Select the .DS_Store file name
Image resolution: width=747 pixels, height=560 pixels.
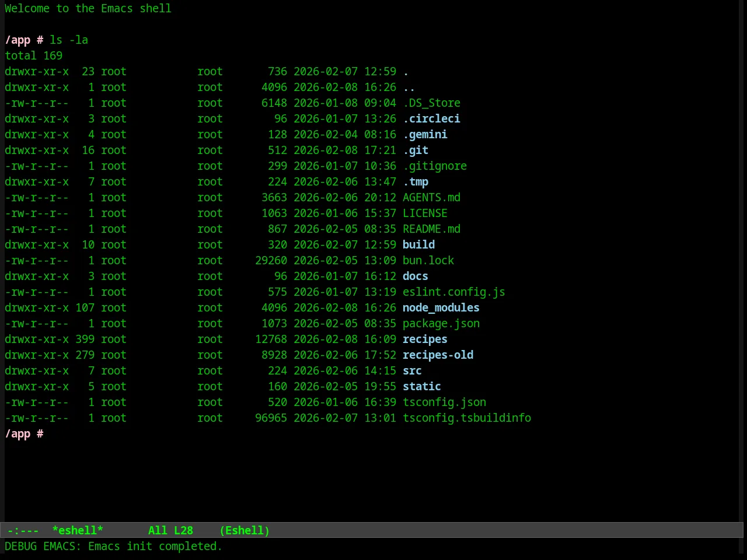(x=431, y=103)
